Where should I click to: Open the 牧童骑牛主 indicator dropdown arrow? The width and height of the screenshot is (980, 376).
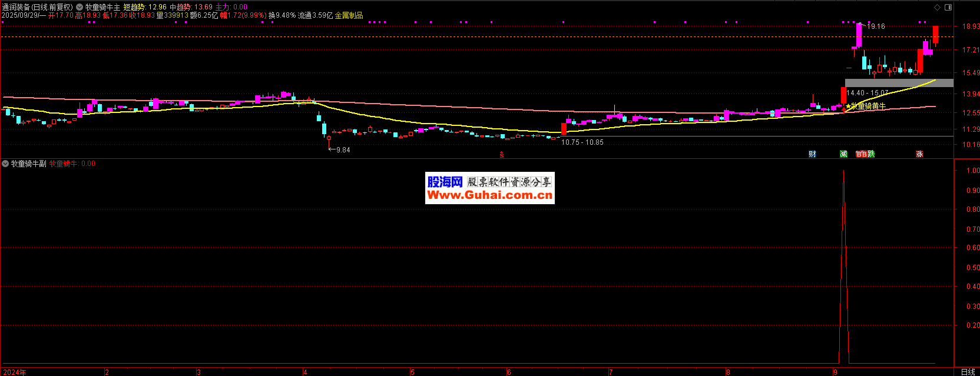pyautogui.click(x=80, y=7)
